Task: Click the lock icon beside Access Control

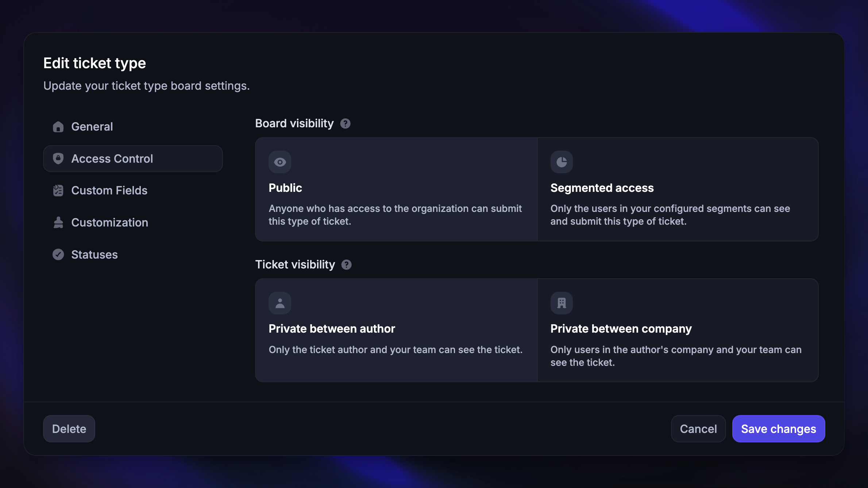Action: click(58, 158)
